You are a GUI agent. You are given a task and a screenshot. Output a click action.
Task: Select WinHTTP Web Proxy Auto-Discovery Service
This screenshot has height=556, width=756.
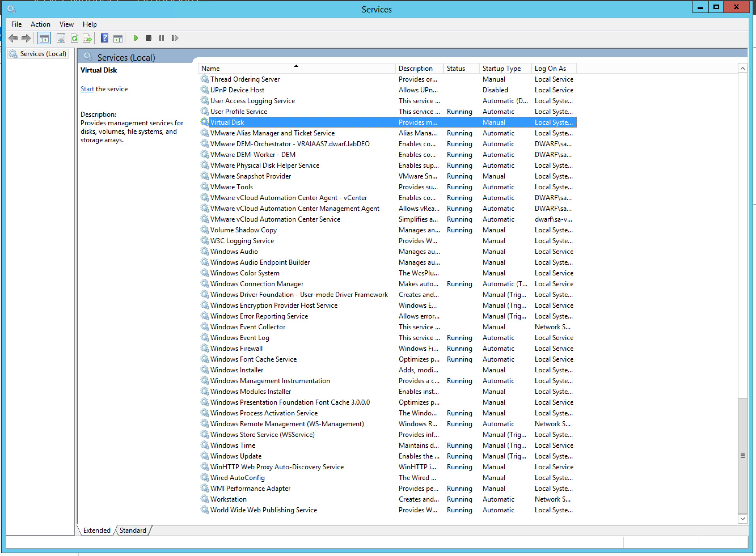coord(388,467)
